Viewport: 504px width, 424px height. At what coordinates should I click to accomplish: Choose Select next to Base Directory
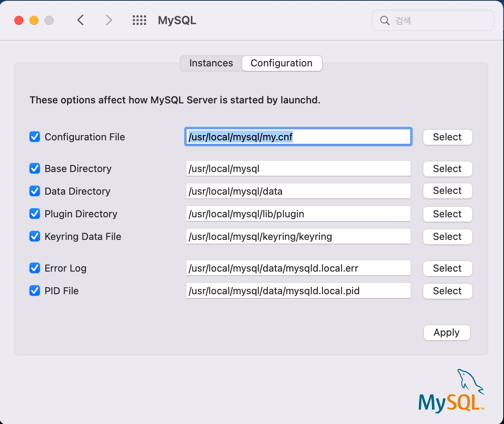(447, 169)
